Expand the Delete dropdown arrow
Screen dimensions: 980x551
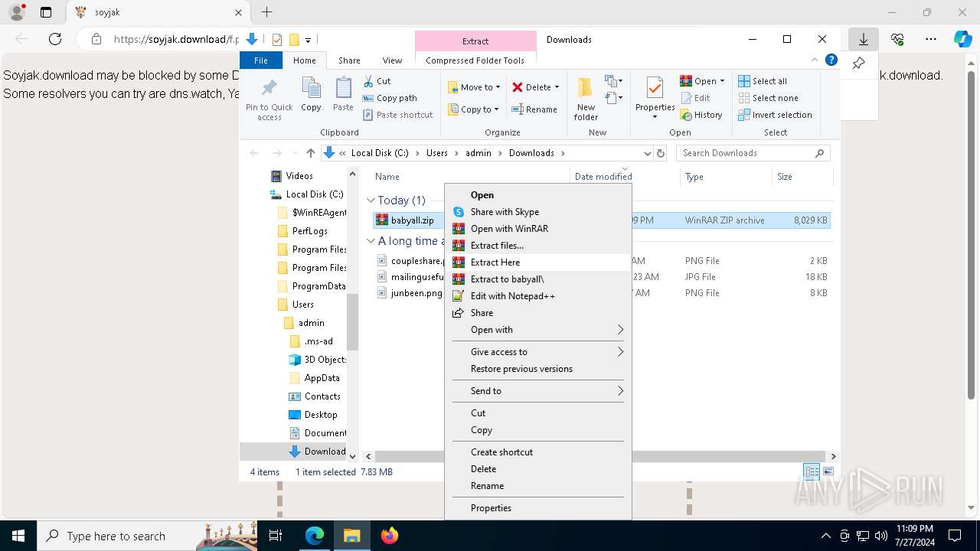pos(557,87)
